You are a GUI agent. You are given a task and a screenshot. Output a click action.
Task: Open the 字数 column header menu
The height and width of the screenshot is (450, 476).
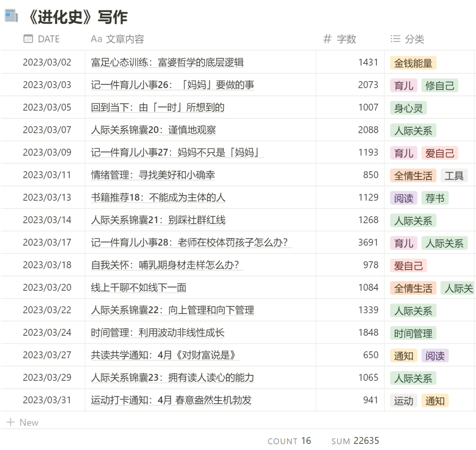coord(340,39)
